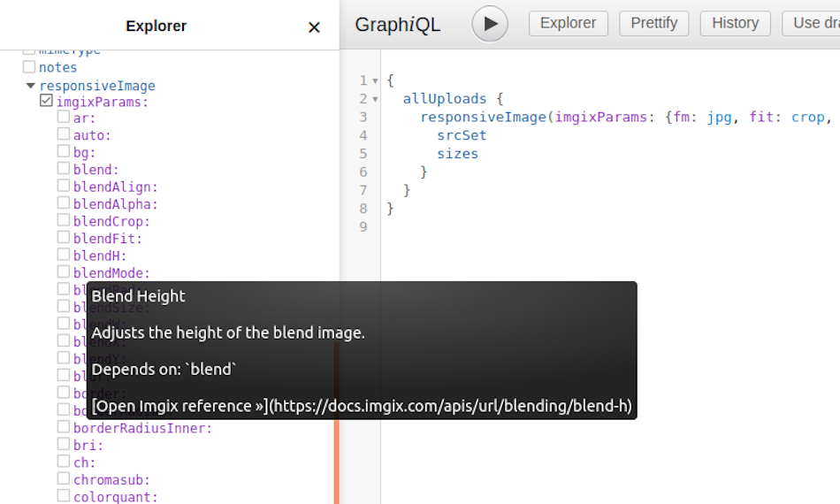Click the Prettify button
Viewport: 840px width, 504px height.
tap(654, 23)
